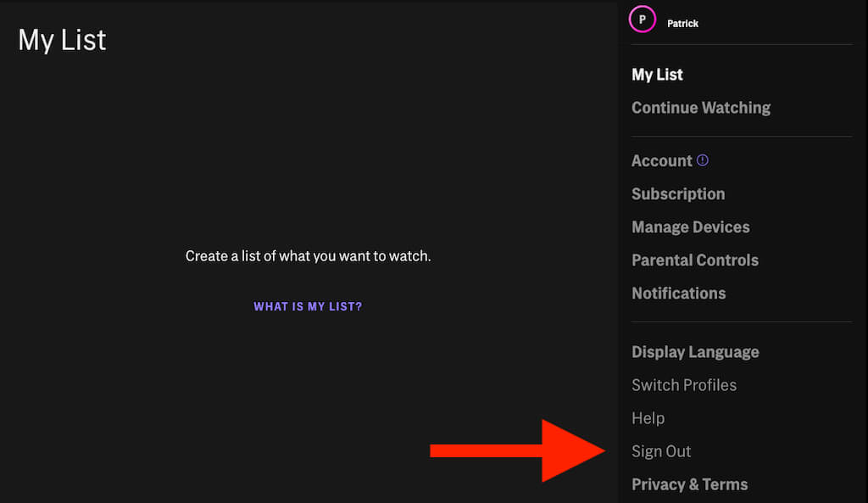Open the Account settings
The height and width of the screenshot is (503, 868).
661,161
